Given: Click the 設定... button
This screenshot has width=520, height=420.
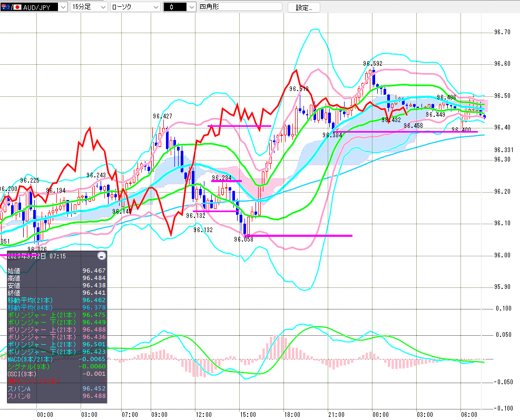Looking at the screenshot, I should coord(304,7).
